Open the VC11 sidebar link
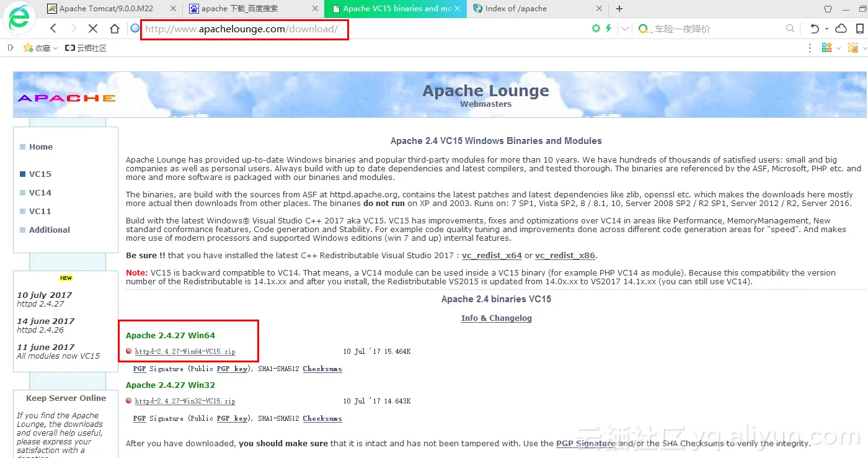The width and height of the screenshot is (868, 458). tap(40, 212)
